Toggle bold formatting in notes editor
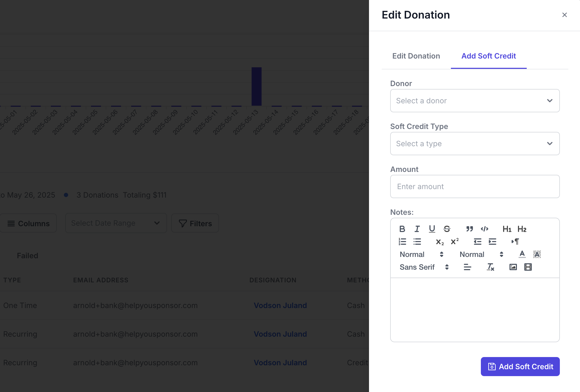This screenshot has height=392, width=580. coord(402,229)
